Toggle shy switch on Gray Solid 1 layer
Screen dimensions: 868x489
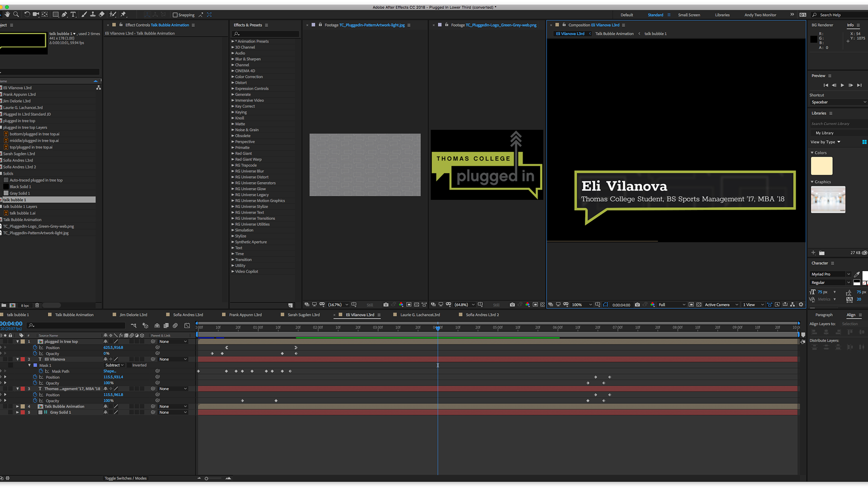point(106,413)
